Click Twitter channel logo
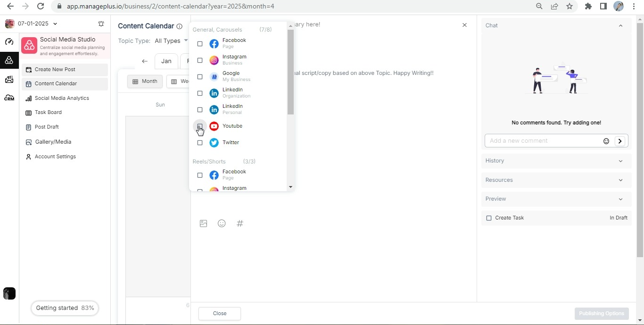 214,143
